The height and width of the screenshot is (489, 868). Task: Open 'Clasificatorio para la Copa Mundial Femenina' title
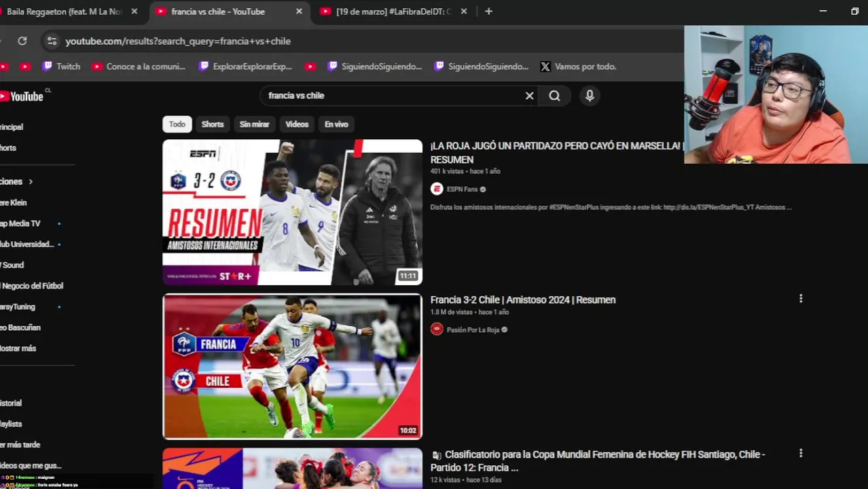598,460
